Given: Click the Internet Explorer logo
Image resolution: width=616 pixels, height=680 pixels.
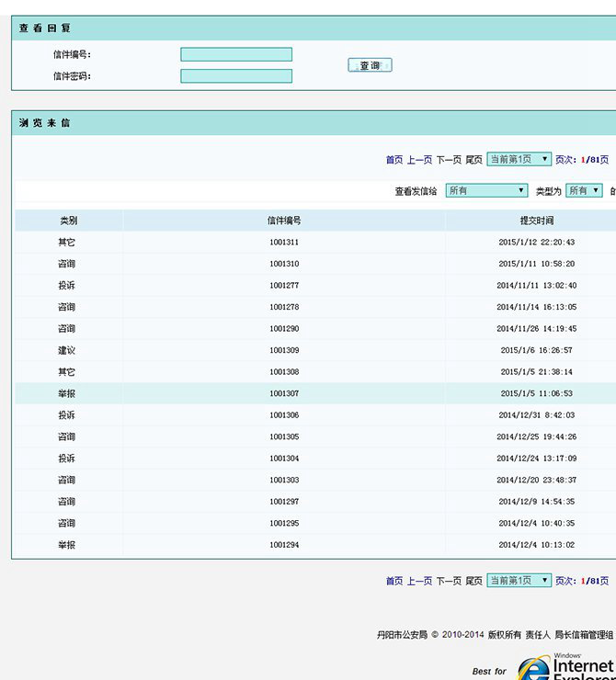Looking at the screenshot, I should (565, 666).
